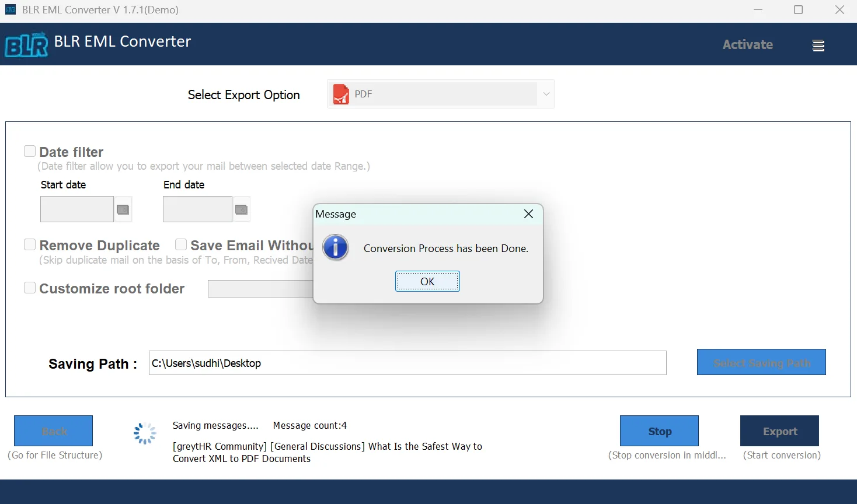Click the Saving Path text field
The image size is (857, 504).
(x=407, y=363)
